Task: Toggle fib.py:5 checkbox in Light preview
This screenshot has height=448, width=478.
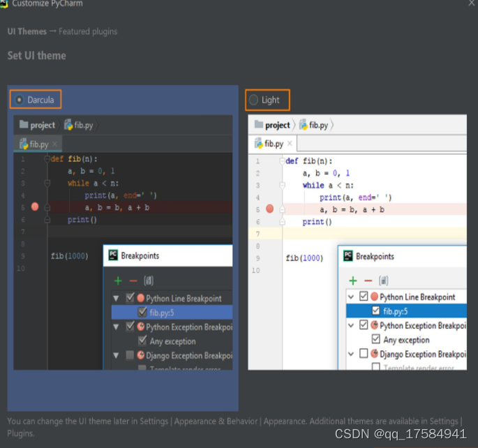Action: click(376, 311)
